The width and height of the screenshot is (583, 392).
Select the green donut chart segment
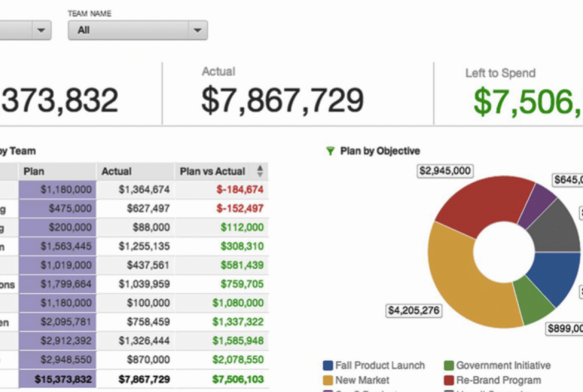[533, 302]
